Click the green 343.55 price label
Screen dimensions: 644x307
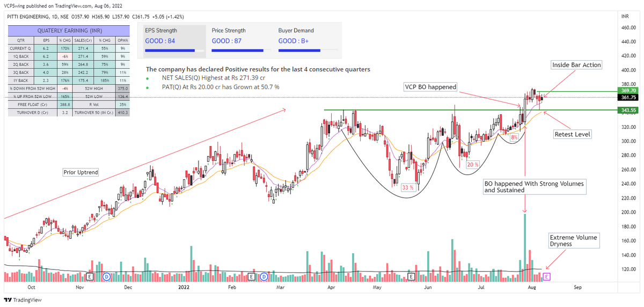click(629, 110)
